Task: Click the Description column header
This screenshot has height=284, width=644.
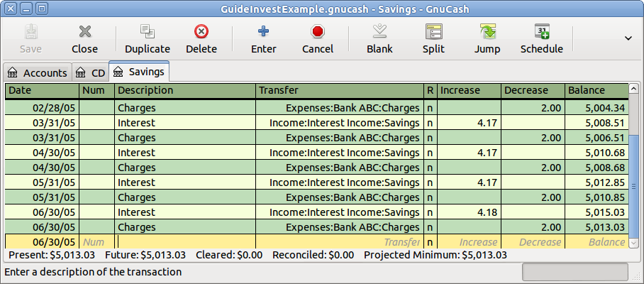Action: pyautogui.click(x=185, y=90)
